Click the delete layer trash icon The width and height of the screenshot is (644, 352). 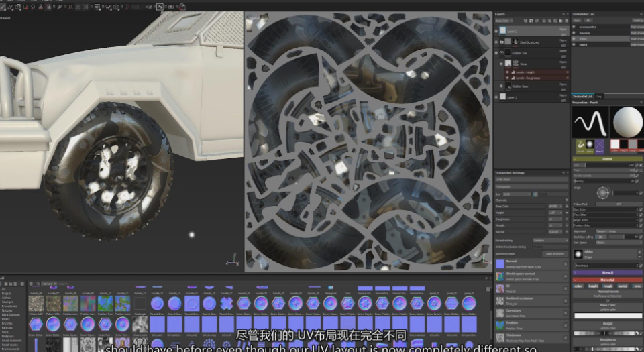(x=568, y=21)
